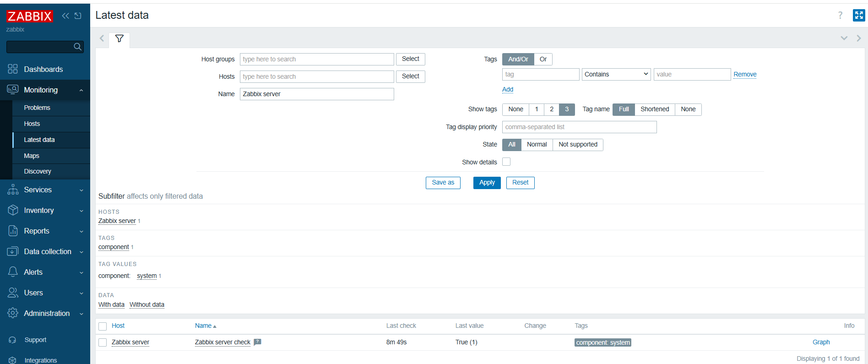The image size is (868, 364).
Task: Click the Data collection download icon
Action: (x=13, y=251)
